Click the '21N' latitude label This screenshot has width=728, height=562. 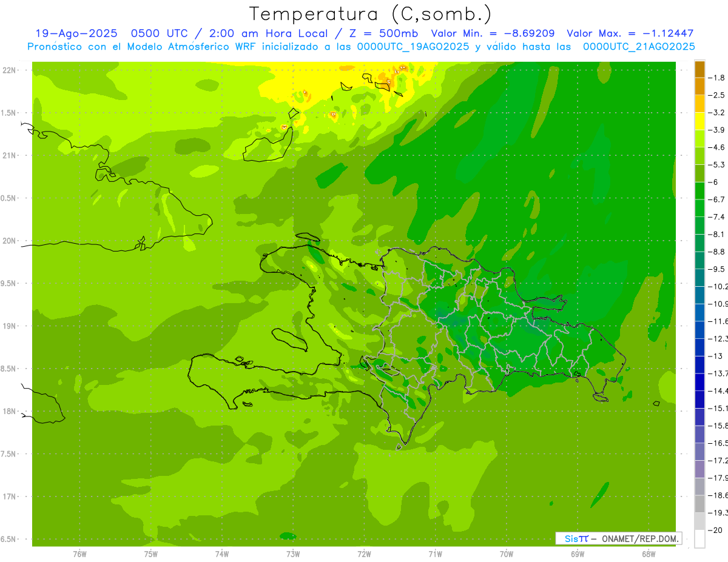pos(8,156)
